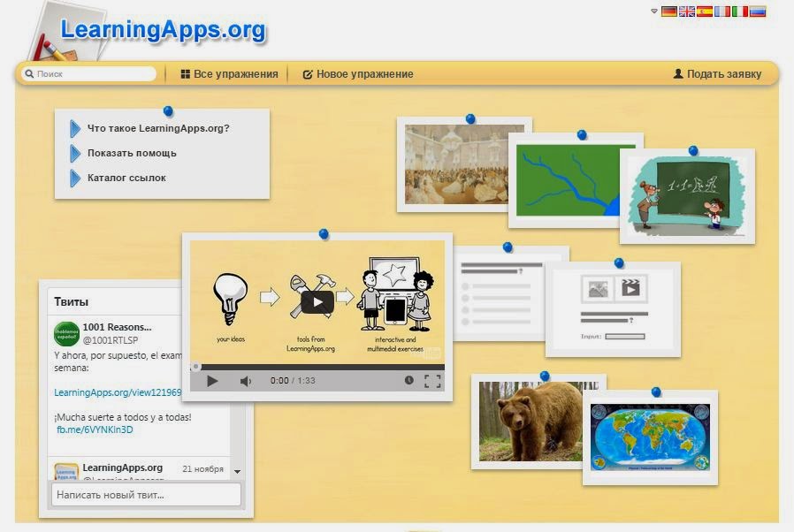
Task: Click the arrow beside Показать помощь
Action: point(75,154)
